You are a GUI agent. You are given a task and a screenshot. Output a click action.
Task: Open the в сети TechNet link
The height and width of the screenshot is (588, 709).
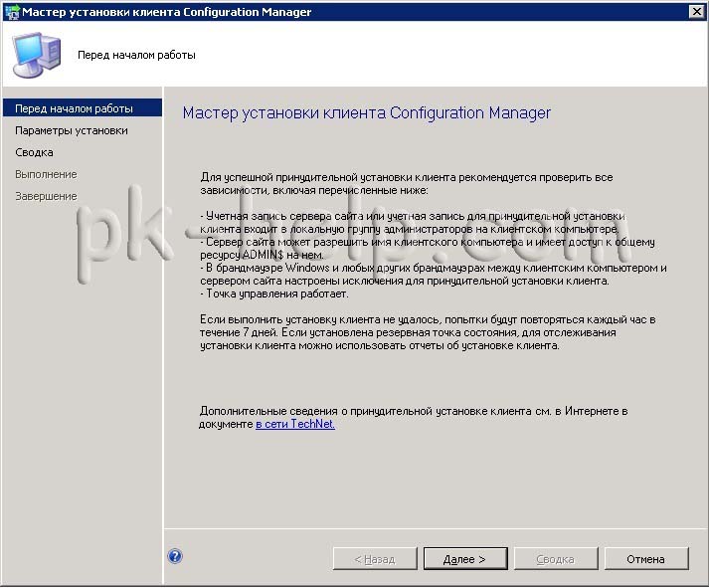295,424
